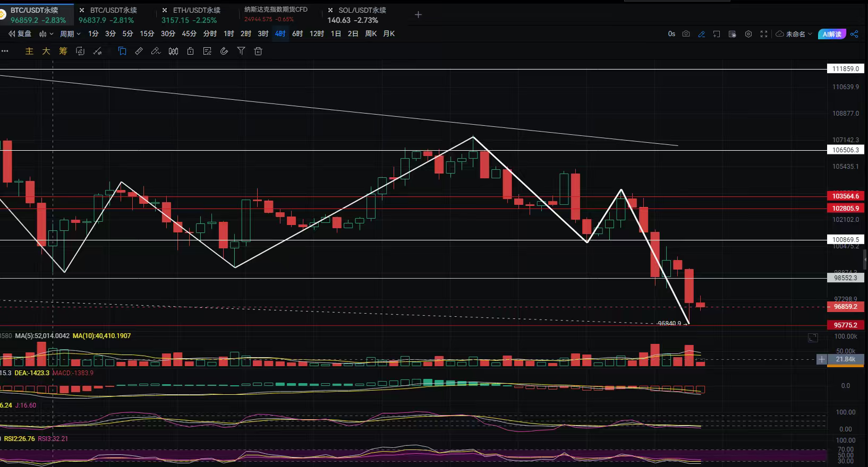Screen dimensions: 868x467
Task: Select the 1日 timeframe
Action: [x=336, y=34]
